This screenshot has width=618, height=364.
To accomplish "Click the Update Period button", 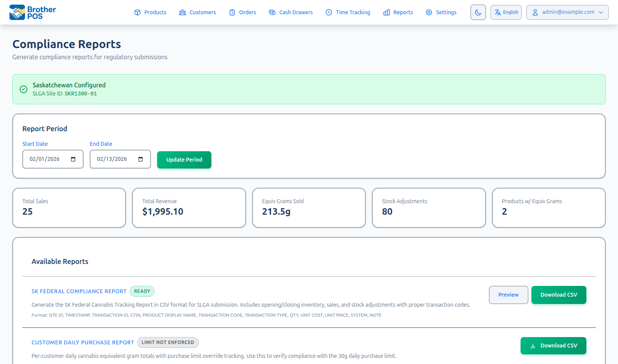I will coord(184,160).
